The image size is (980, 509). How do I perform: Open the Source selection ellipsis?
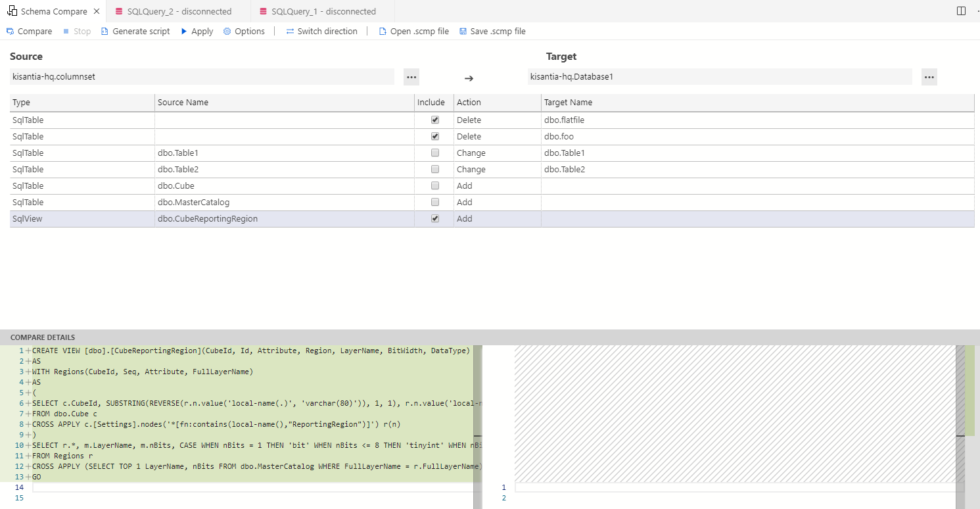(411, 76)
